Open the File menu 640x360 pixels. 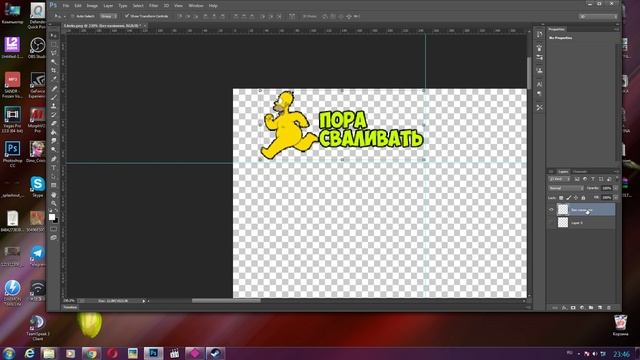(66, 6)
